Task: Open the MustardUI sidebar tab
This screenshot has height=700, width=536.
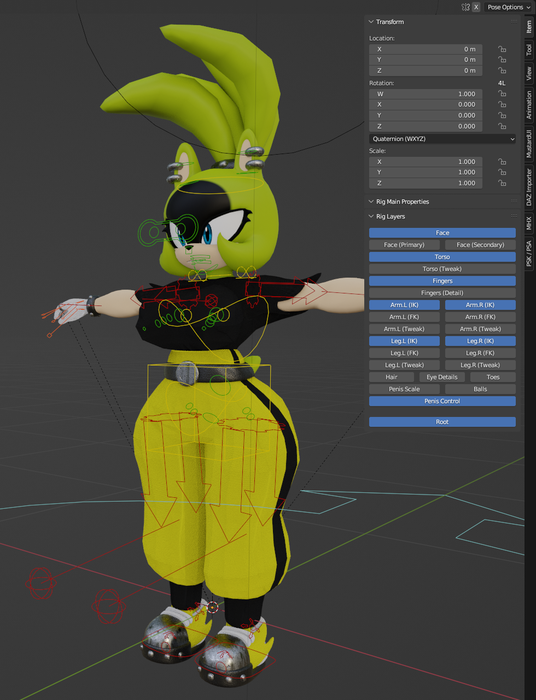Action: pos(529,143)
